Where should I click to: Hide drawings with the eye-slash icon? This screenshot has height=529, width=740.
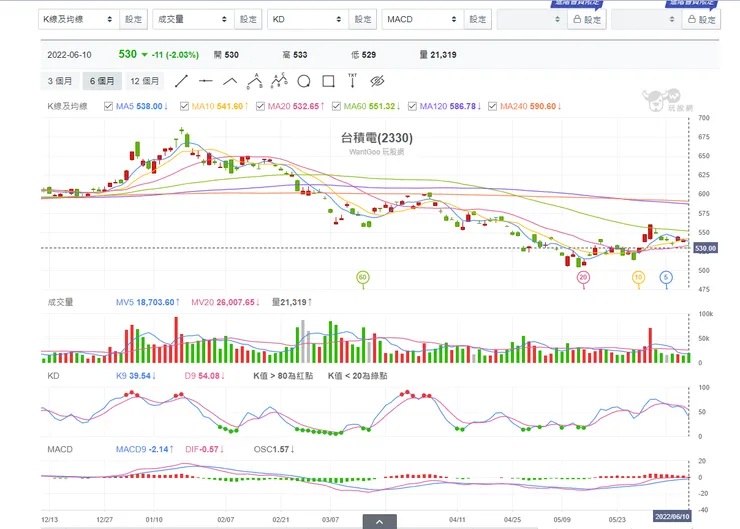(x=377, y=81)
